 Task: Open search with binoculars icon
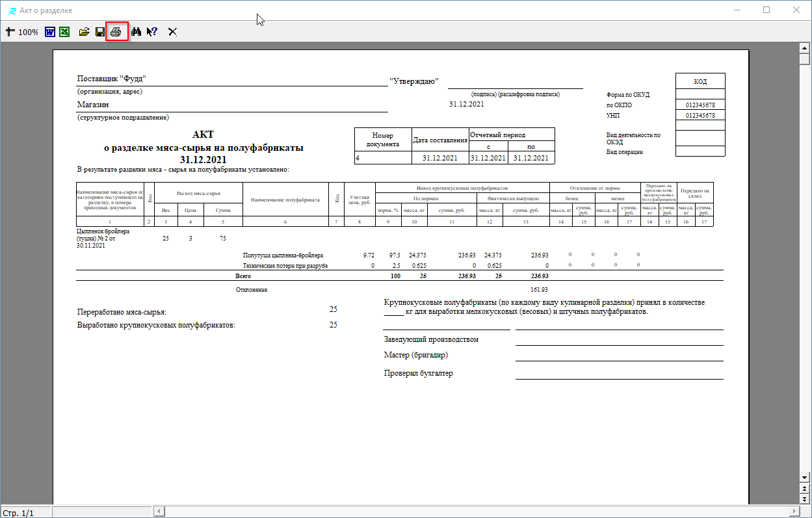click(136, 31)
